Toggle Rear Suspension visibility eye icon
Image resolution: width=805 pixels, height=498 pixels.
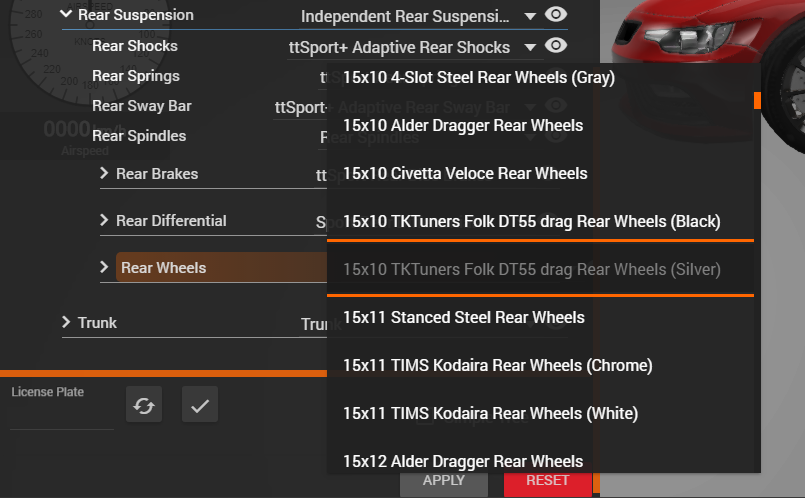coord(555,14)
